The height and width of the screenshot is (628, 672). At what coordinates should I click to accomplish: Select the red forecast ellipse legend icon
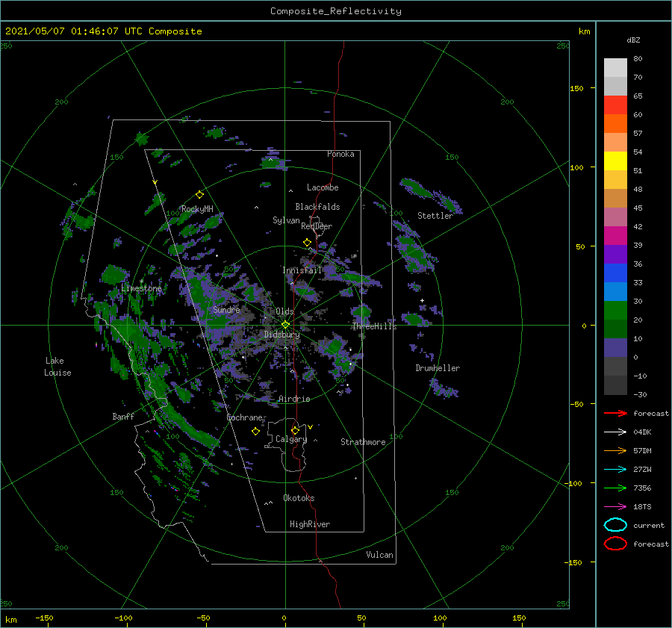coord(615,544)
